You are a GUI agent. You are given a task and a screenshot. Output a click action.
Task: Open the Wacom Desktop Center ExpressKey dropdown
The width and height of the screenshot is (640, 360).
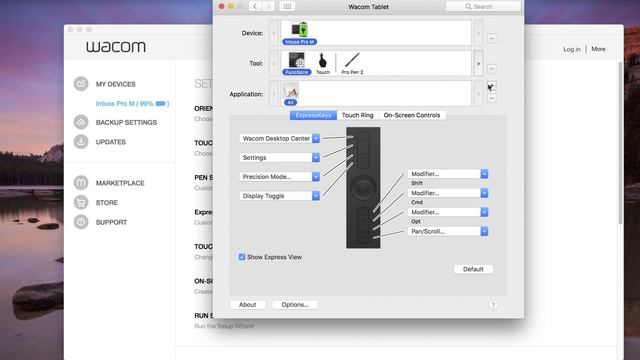pos(280,138)
